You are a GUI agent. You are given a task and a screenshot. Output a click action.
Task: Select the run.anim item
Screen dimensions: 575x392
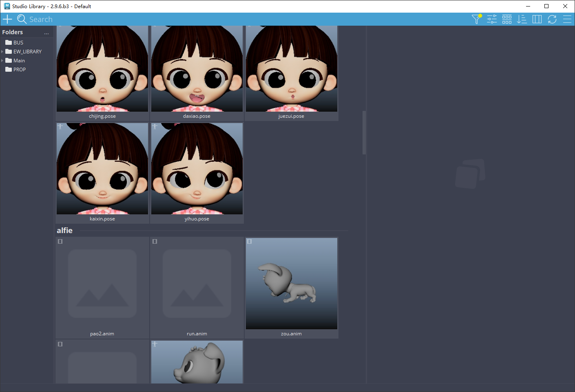point(197,288)
